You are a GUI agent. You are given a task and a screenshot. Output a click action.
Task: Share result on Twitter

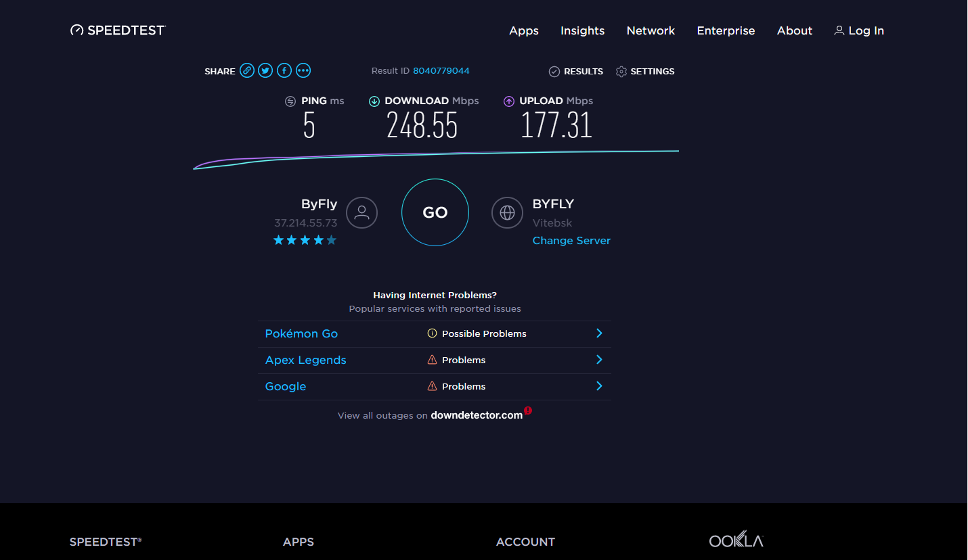click(x=265, y=70)
